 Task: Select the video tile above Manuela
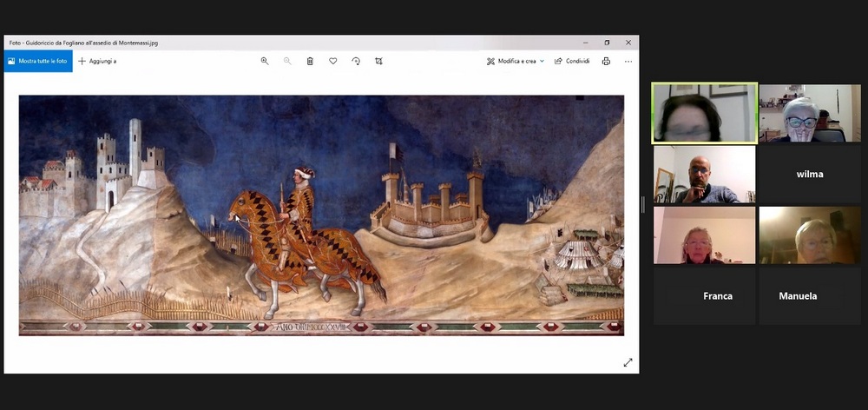coord(810,235)
